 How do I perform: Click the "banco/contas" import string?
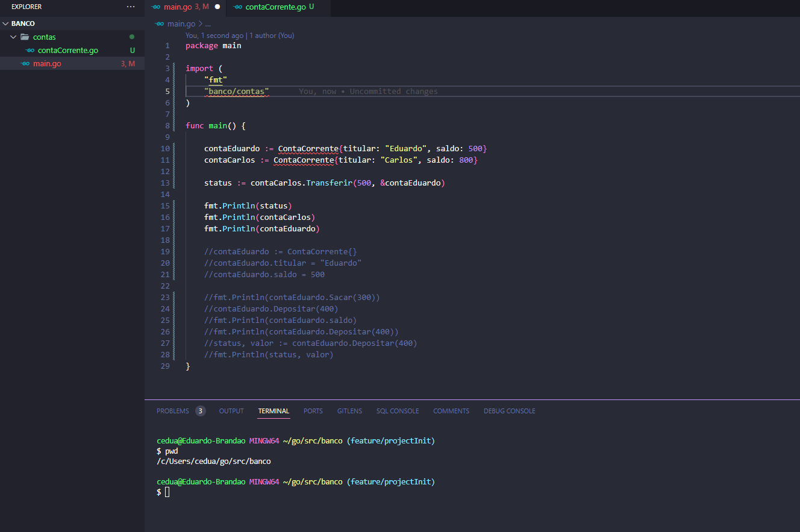(237, 92)
